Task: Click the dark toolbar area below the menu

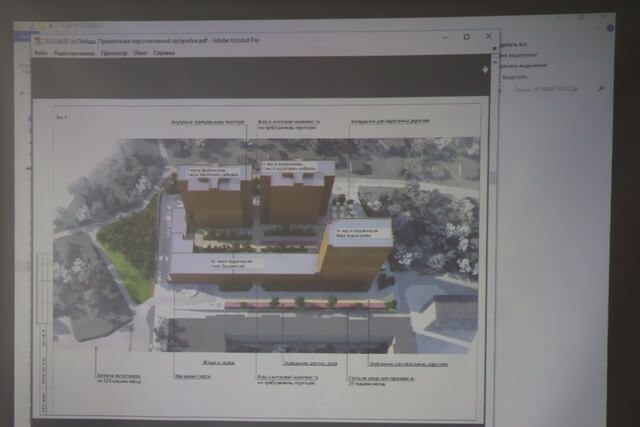Action: pyautogui.click(x=250, y=75)
